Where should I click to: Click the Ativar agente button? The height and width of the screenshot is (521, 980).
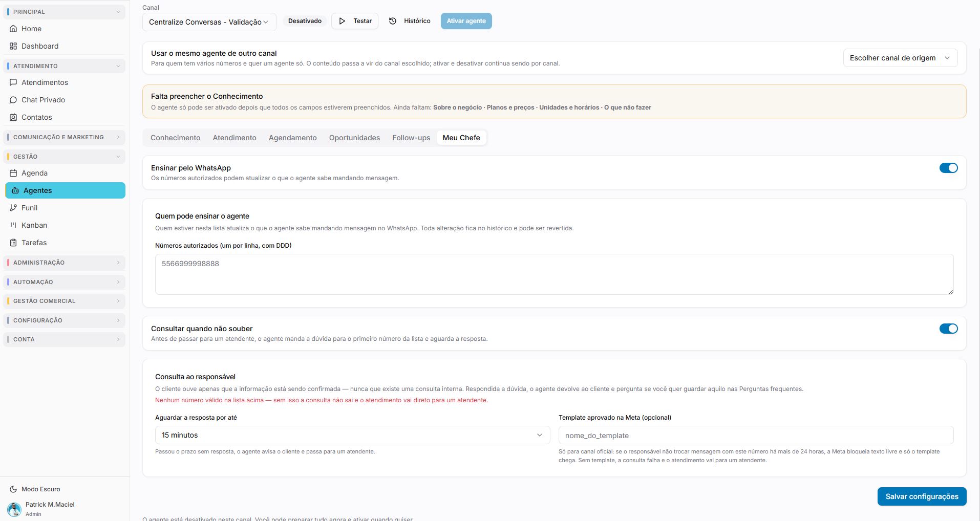[x=466, y=21]
